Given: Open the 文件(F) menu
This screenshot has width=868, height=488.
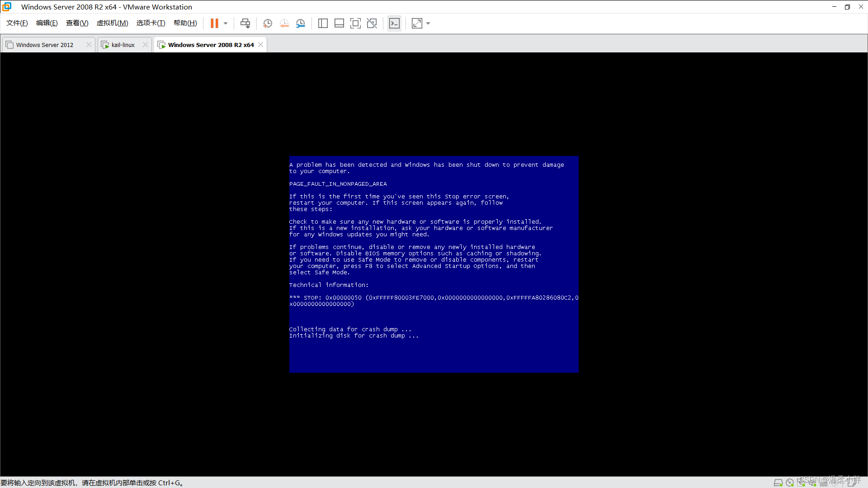Looking at the screenshot, I should click(x=17, y=23).
